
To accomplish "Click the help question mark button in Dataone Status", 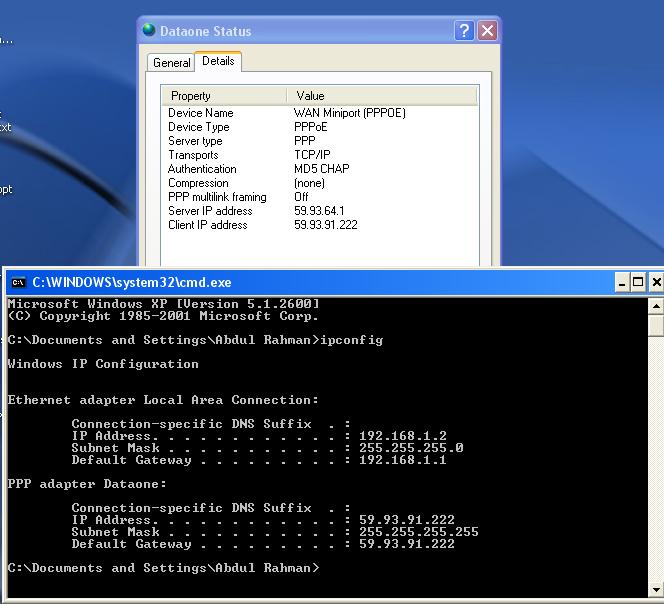I will (464, 31).
